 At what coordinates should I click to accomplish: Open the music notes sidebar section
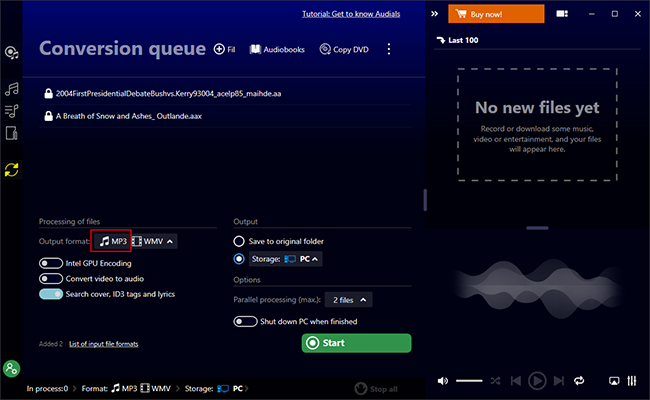click(x=12, y=89)
